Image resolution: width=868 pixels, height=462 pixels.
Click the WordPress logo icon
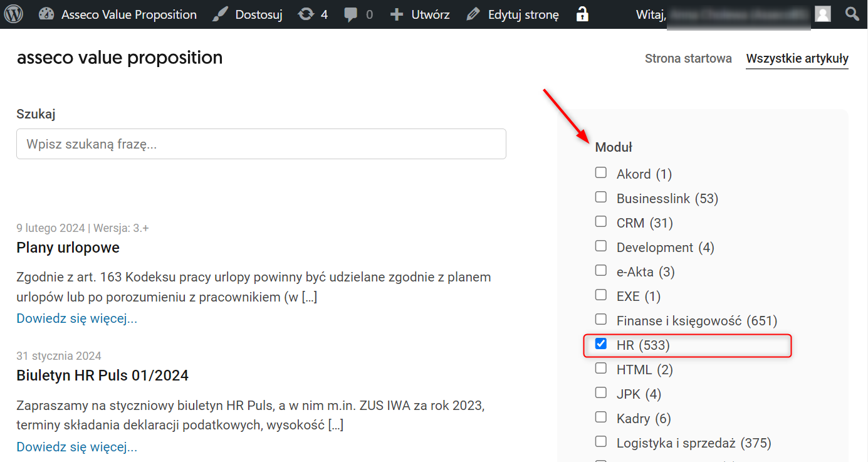13,14
